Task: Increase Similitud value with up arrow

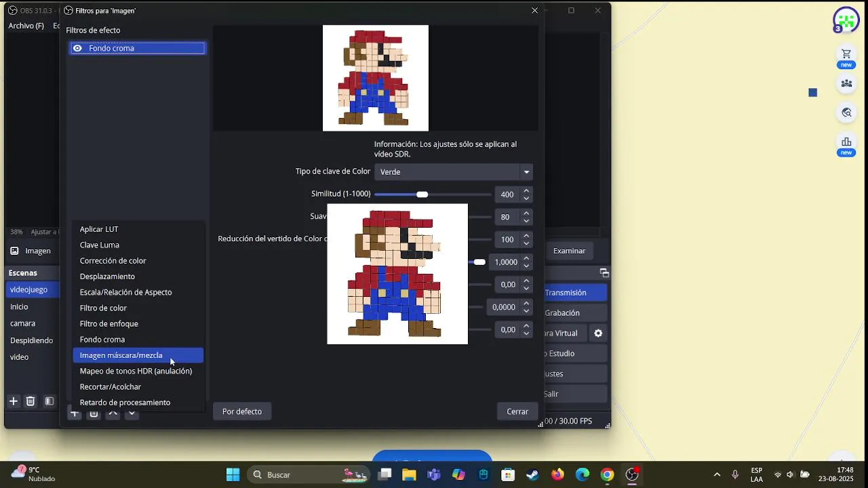Action: (x=526, y=190)
